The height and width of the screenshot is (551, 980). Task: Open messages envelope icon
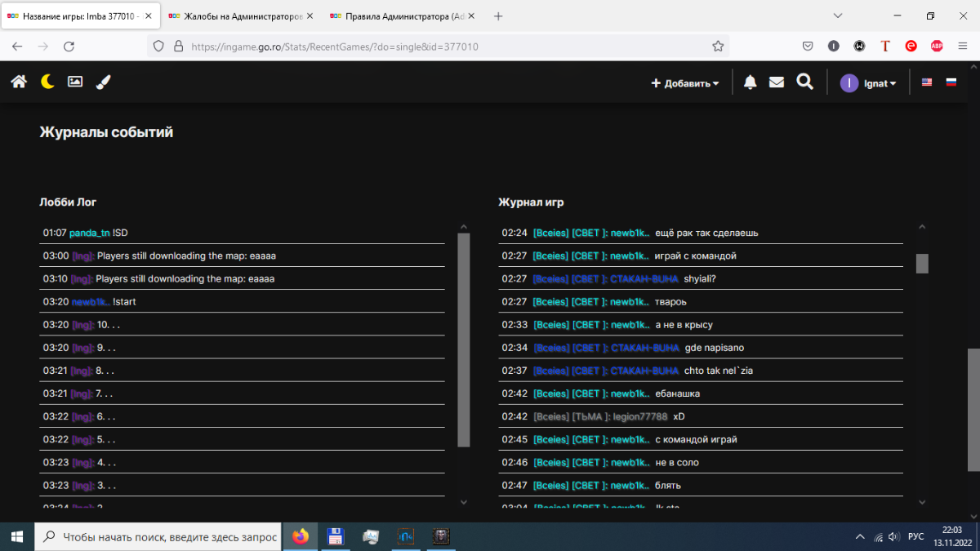coord(776,82)
